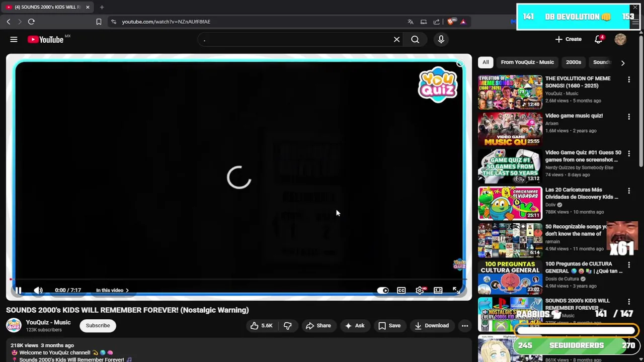
Task: Select the 2000s filter chip
Action: coord(574,62)
